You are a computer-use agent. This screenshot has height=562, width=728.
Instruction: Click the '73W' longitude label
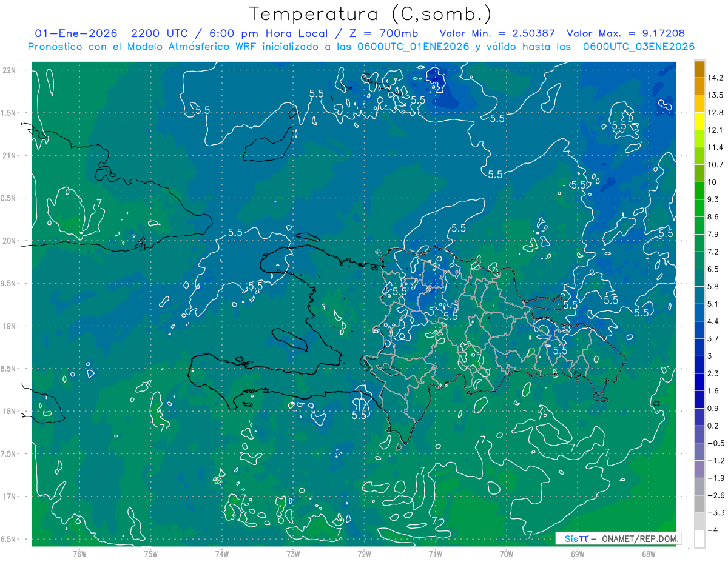[293, 554]
